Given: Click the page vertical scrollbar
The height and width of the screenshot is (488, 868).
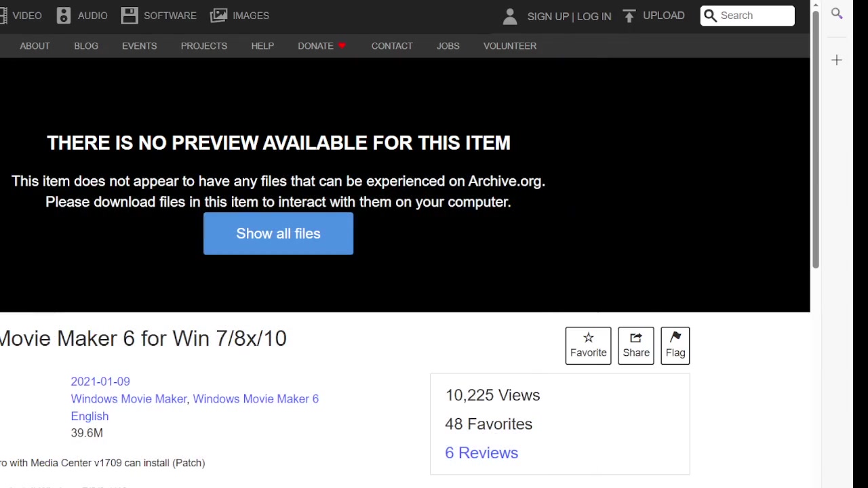Looking at the screenshot, I should pos(815,136).
